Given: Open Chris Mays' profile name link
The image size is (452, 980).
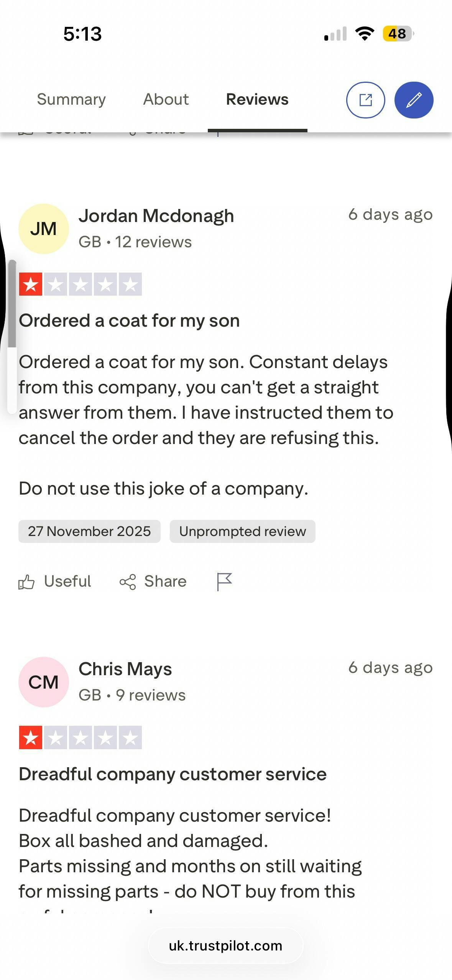Looking at the screenshot, I should (125, 669).
